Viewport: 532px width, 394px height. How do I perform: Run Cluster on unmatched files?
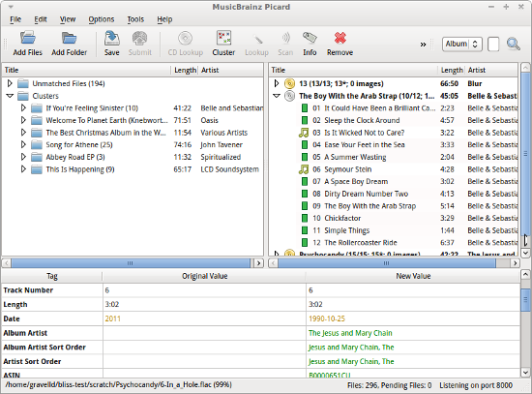(x=224, y=38)
